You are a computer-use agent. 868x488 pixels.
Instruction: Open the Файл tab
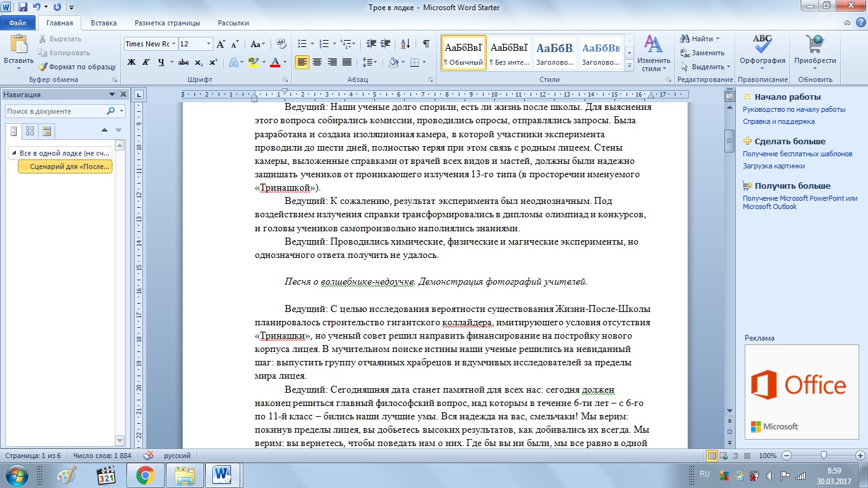click(18, 23)
